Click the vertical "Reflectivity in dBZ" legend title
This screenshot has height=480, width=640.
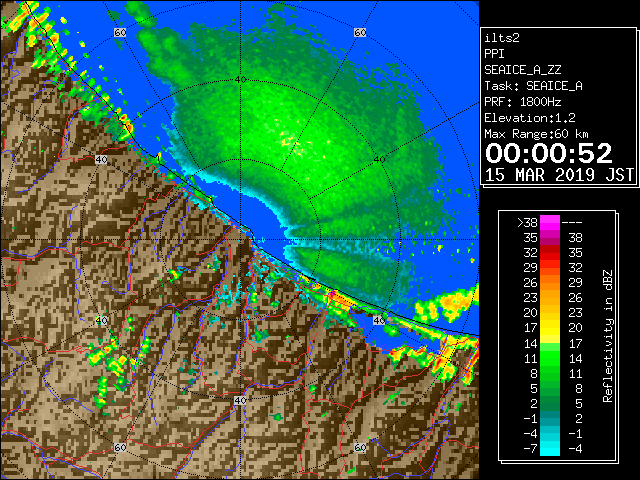point(607,336)
